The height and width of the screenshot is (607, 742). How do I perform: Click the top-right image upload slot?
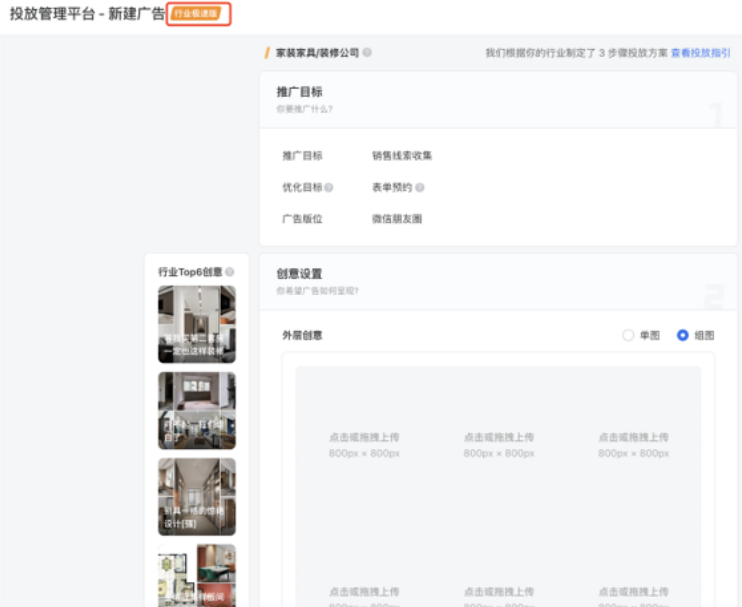coord(634,445)
